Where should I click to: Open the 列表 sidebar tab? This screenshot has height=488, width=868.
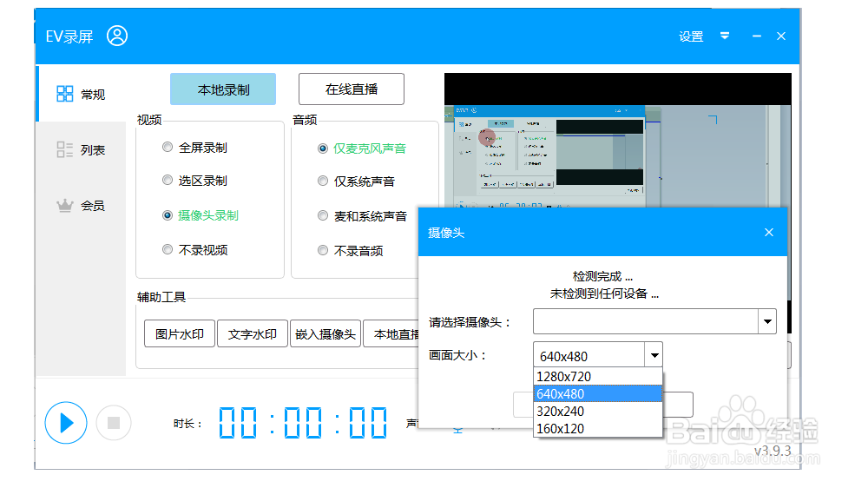click(x=81, y=149)
